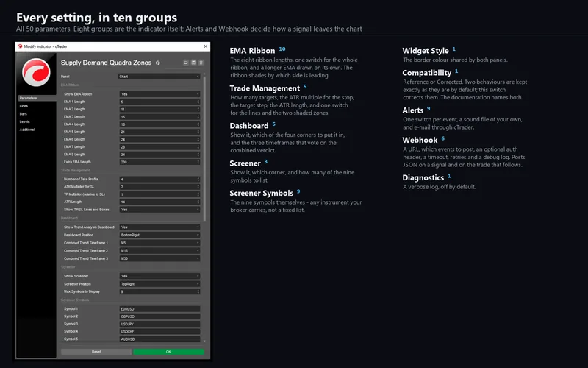588x368 pixels.
Task: Click the Diagnostics heading
Action: point(423,177)
